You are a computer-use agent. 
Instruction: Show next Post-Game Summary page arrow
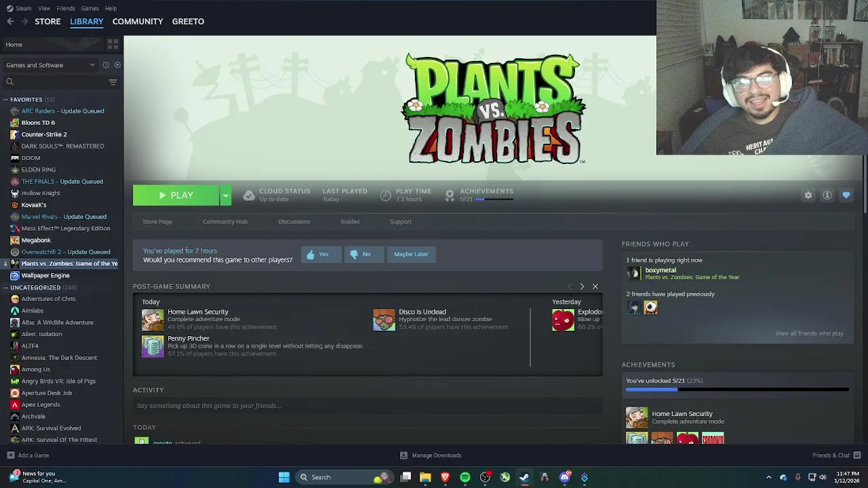coord(582,287)
